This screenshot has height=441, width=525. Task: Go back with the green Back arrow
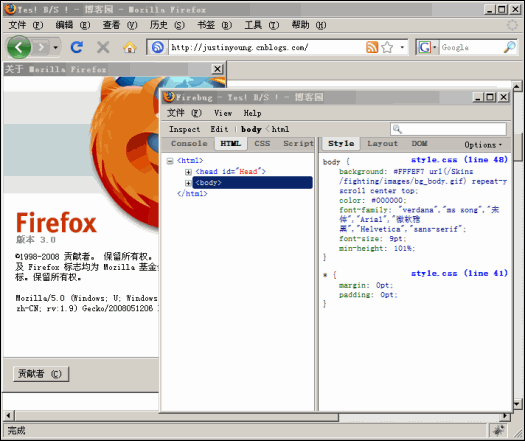pyautogui.click(x=19, y=47)
